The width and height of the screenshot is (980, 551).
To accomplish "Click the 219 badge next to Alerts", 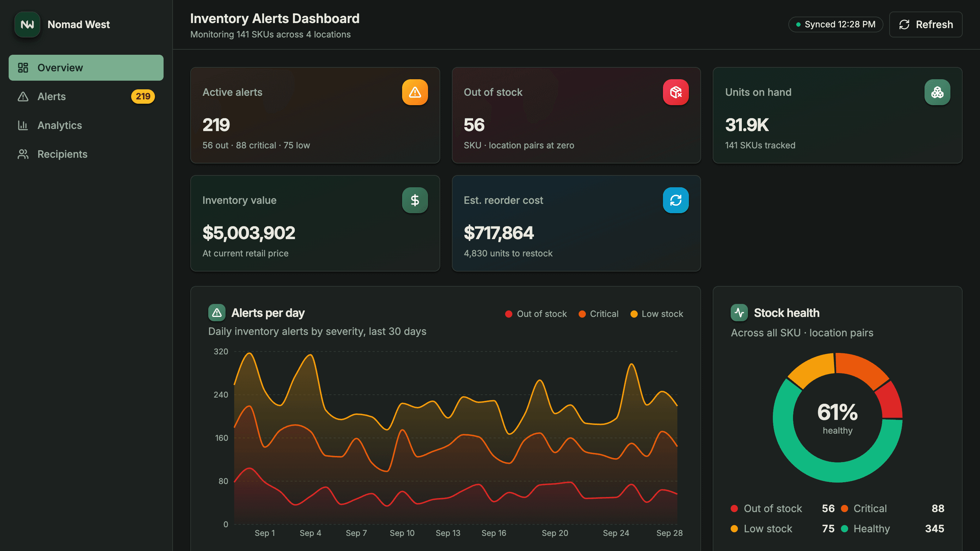I will coord(143,97).
